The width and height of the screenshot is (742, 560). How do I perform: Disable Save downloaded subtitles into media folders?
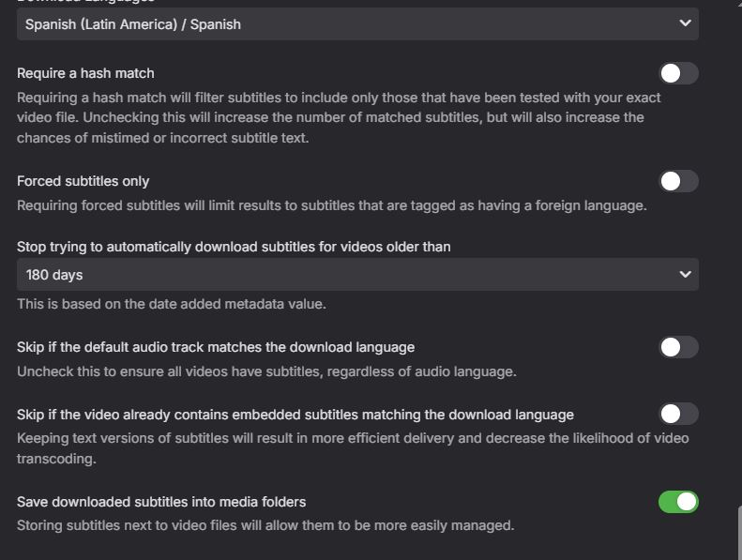678,502
